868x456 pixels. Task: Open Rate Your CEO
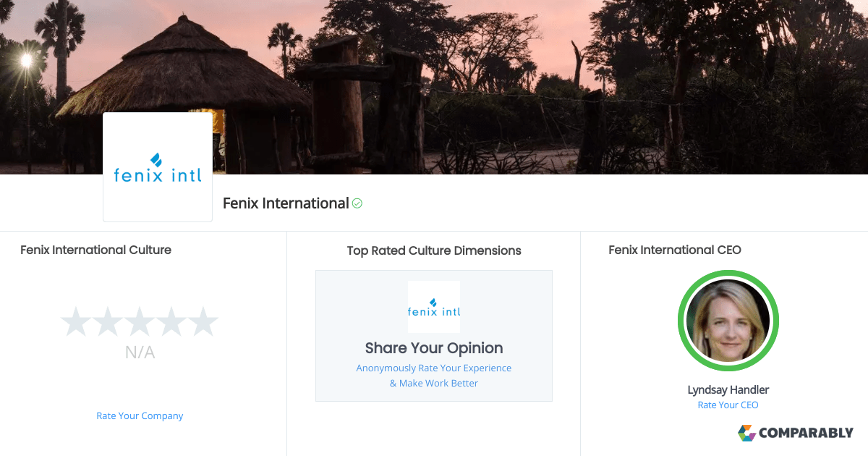(x=728, y=405)
